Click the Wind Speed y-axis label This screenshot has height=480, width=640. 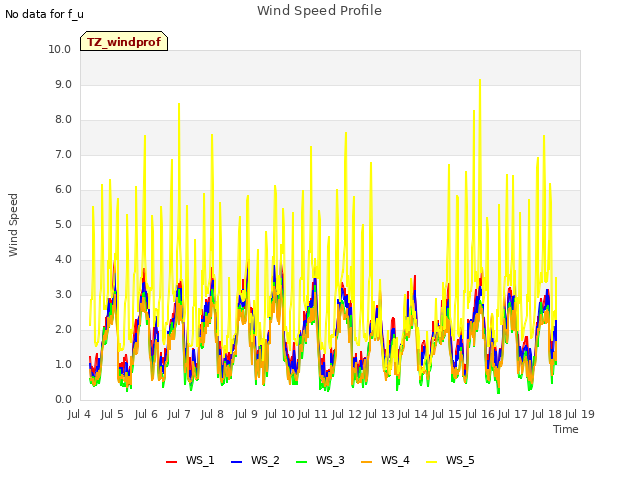pyautogui.click(x=13, y=225)
